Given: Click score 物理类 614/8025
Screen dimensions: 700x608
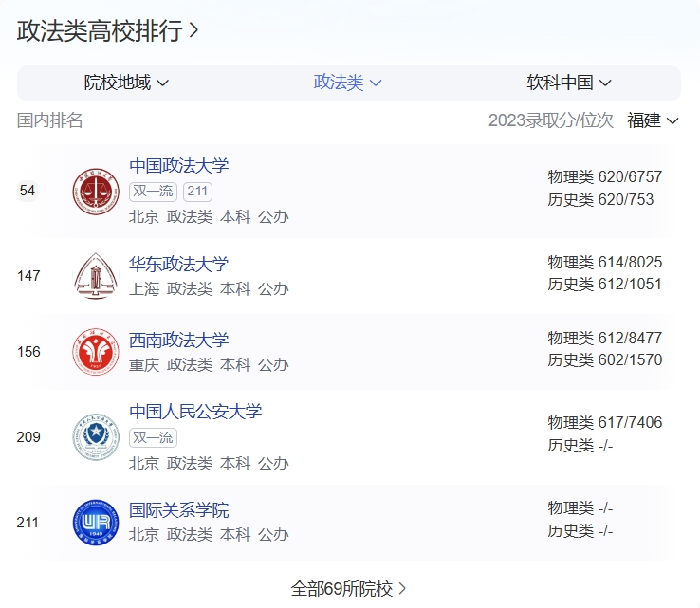Looking at the screenshot, I should (x=605, y=262).
